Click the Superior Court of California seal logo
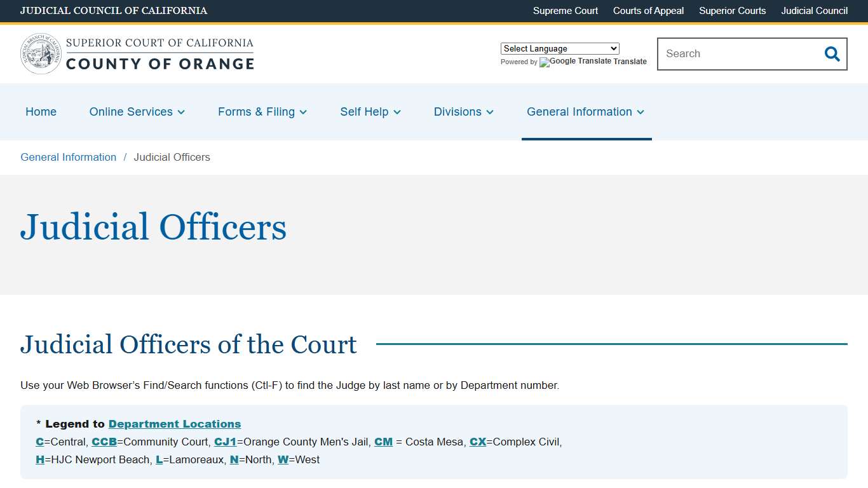The image size is (868, 488). tap(40, 53)
